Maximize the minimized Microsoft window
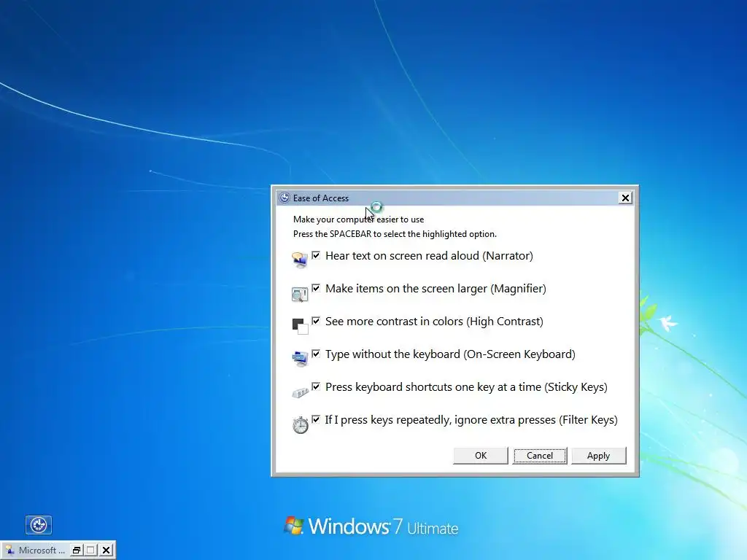The height and width of the screenshot is (560, 747). 91,551
